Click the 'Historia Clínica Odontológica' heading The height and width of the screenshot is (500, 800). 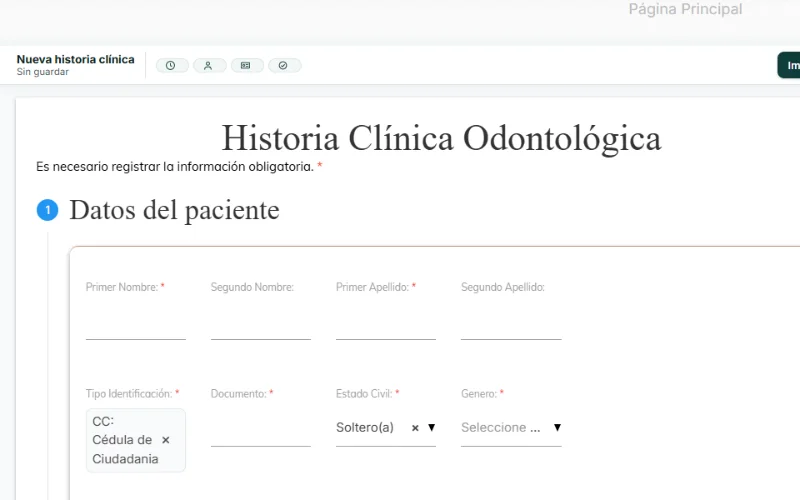441,138
